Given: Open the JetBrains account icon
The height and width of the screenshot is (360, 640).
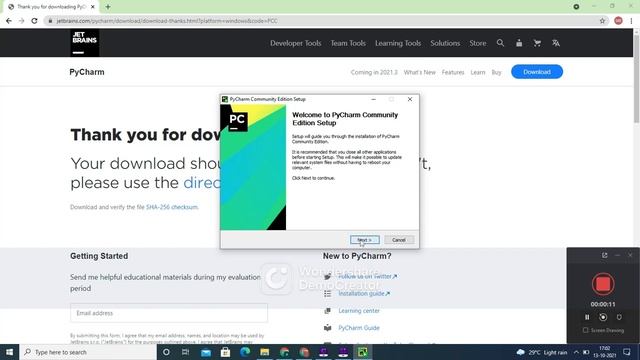Looking at the screenshot, I should (x=519, y=43).
